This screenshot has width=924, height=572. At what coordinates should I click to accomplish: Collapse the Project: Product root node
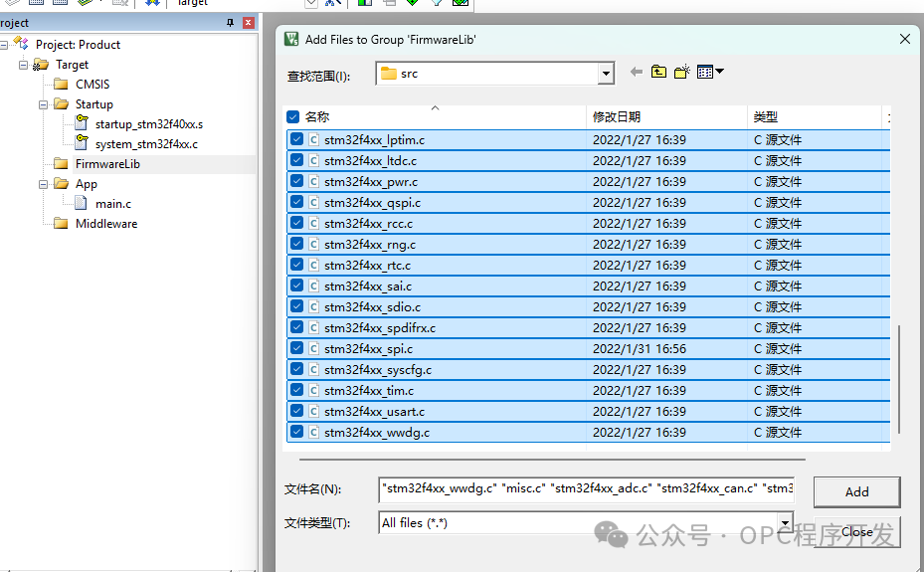[4, 45]
